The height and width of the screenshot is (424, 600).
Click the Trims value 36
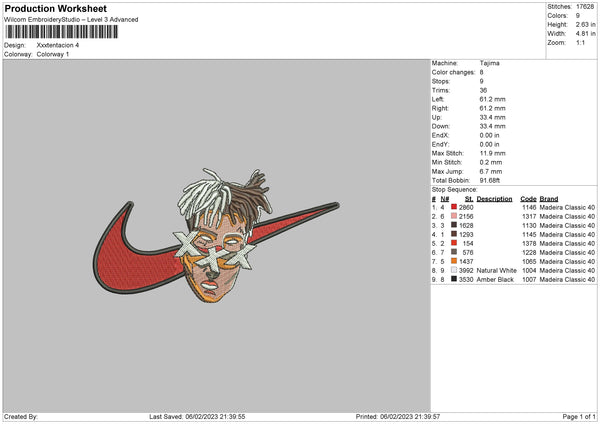tap(483, 90)
